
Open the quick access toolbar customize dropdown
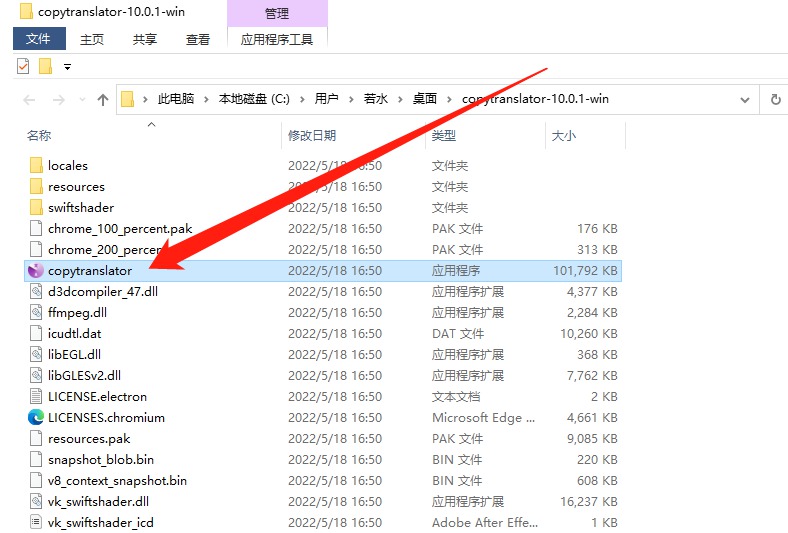pos(67,66)
